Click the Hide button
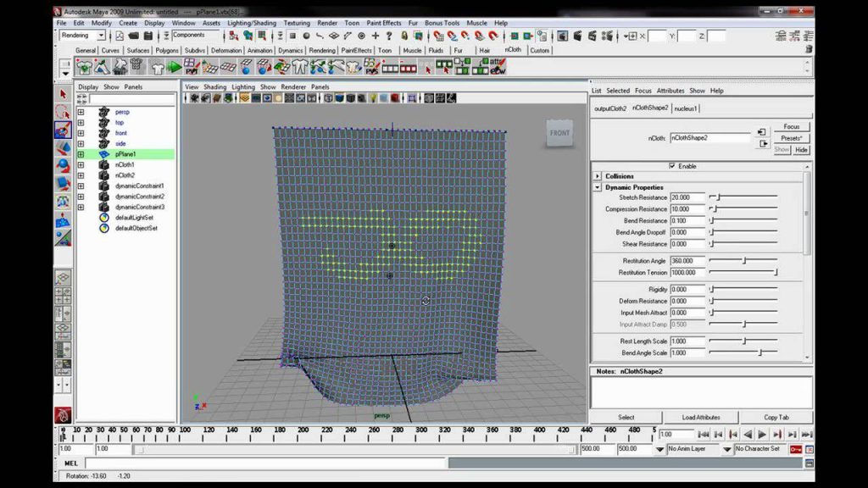868x488 pixels. (x=801, y=150)
